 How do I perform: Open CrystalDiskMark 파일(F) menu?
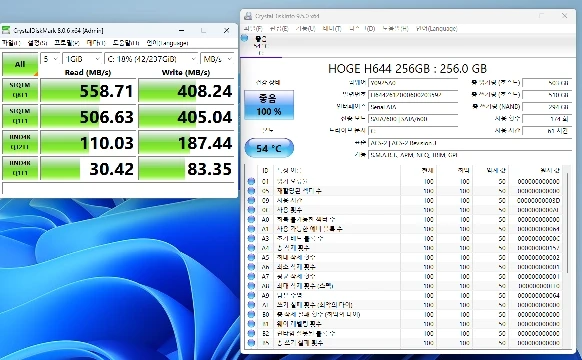coord(11,43)
